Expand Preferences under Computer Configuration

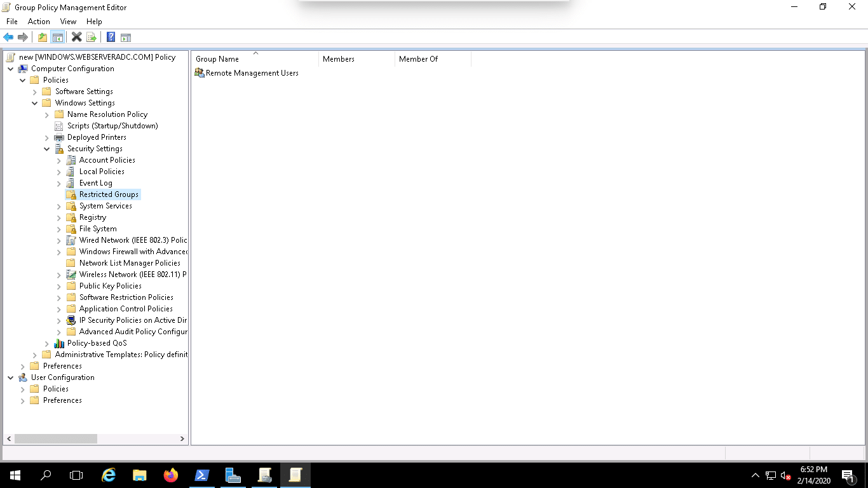point(23,366)
